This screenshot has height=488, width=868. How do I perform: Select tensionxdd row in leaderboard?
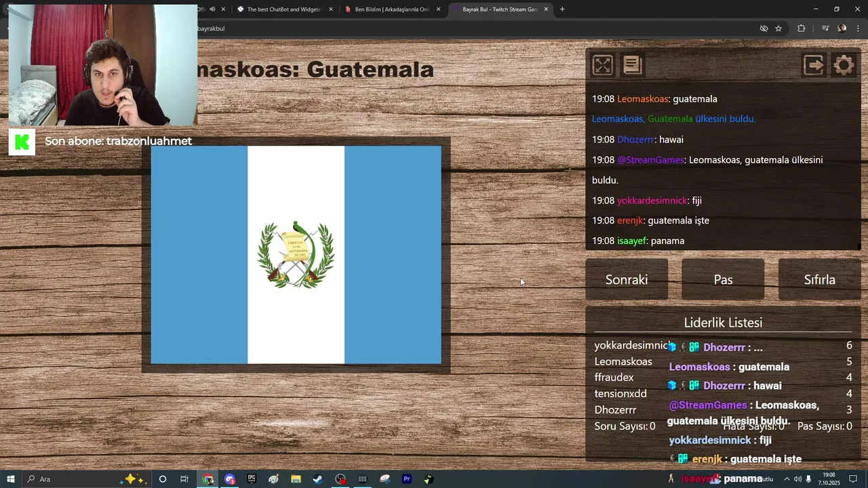click(723, 394)
